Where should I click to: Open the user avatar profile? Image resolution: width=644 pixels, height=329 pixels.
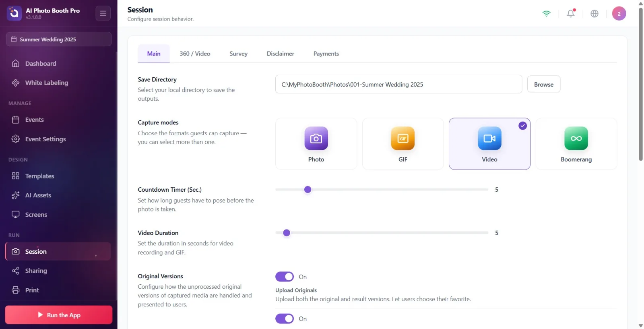point(619,14)
